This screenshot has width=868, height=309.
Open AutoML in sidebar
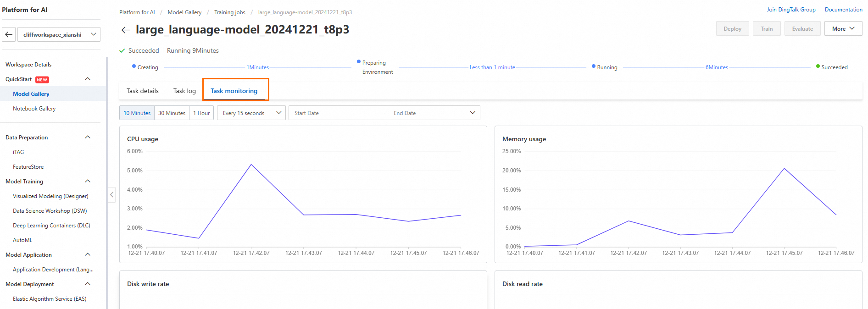pos(22,240)
